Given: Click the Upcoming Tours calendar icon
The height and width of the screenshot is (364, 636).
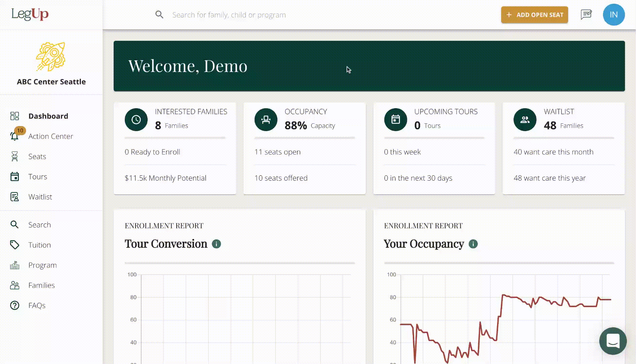Looking at the screenshot, I should click(x=396, y=120).
